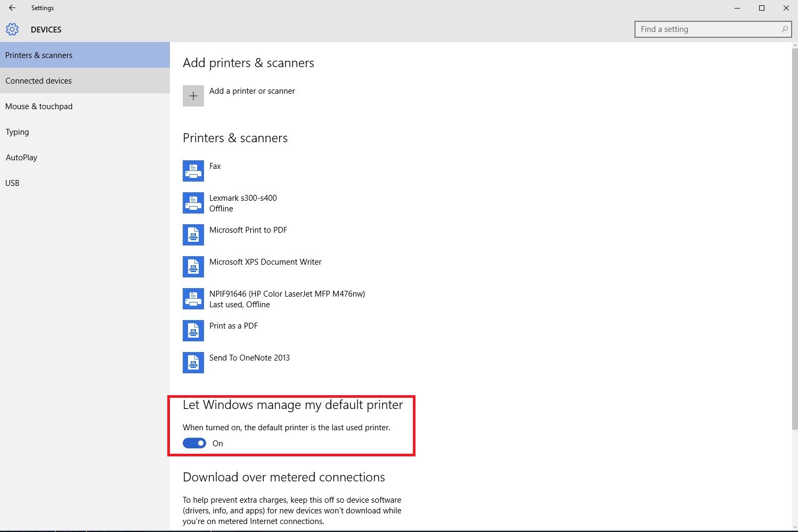Click the plus icon to add a printer
This screenshot has height=532, width=798.
coord(193,96)
